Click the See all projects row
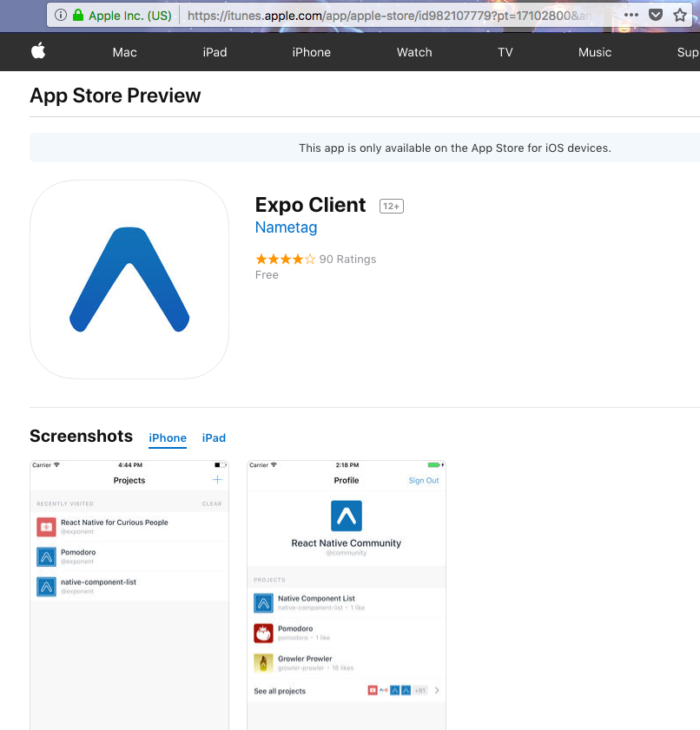This screenshot has height=730, width=700. click(x=346, y=691)
